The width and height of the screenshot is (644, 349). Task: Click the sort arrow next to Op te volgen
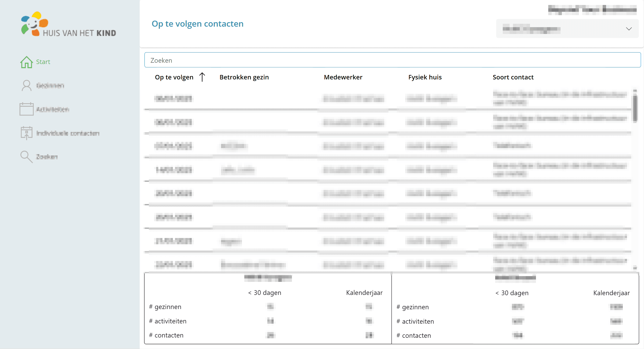tap(202, 77)
